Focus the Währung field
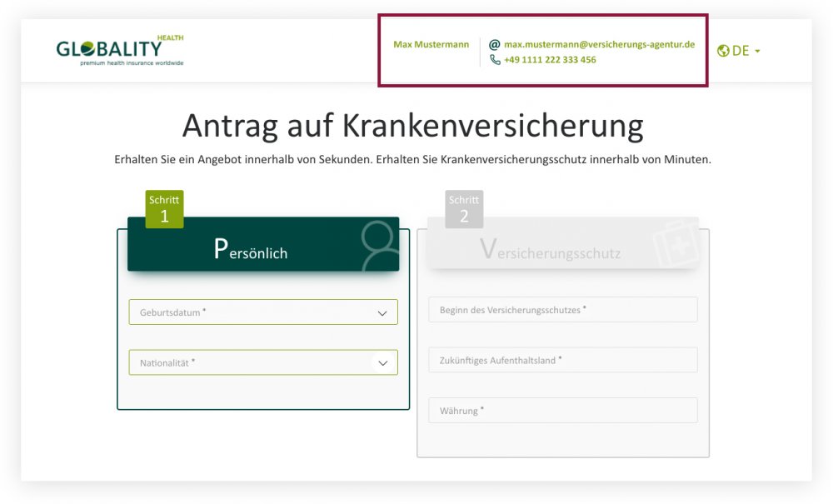Viewport: 833px width, 504px height. pos(563,411)
